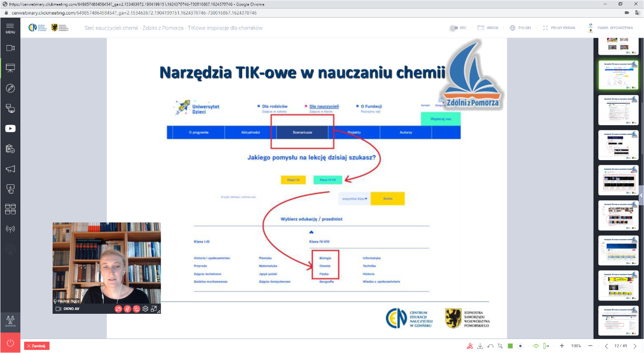Toggle the muted microphone button
Viewport: 644px width, 353px height.
pyautogui.click(x=128, y=309)
